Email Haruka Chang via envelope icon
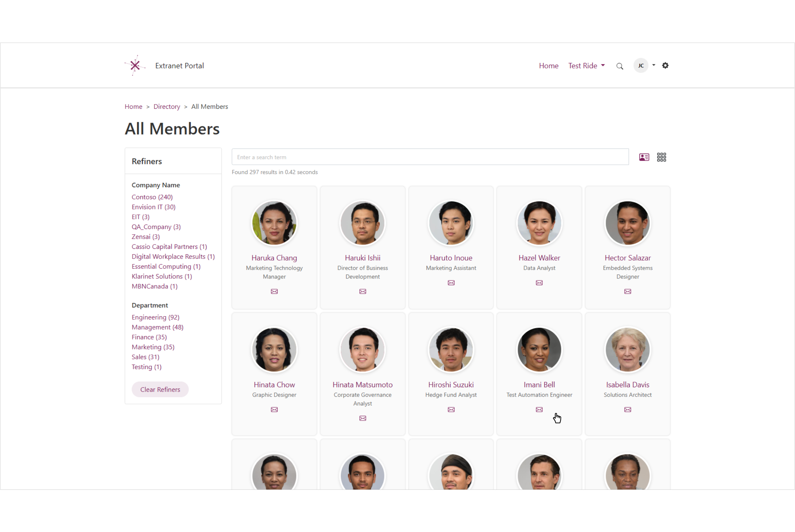The height and width of the screenshot is (532, 795). coord(274,291)
